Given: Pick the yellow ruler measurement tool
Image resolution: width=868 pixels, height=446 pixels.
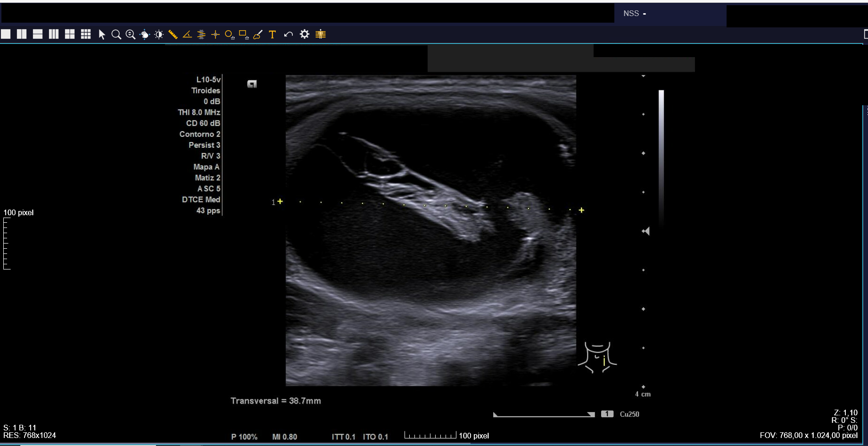Looking at the screenshot, I should [x=173, y=34].
